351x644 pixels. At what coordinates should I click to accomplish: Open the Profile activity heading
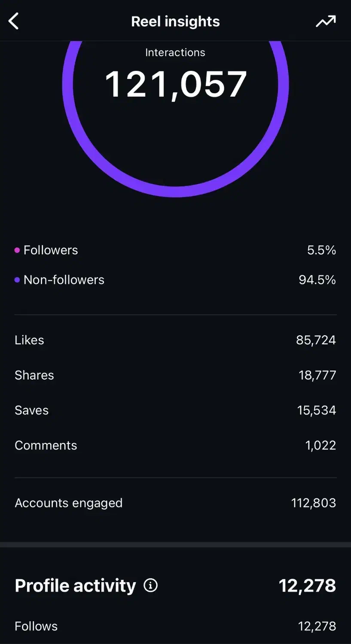75,586
